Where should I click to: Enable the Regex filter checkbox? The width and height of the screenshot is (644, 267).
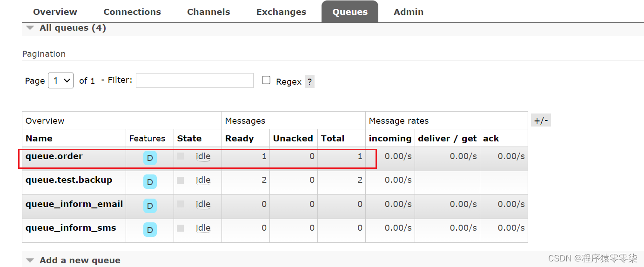coord(266,80)
